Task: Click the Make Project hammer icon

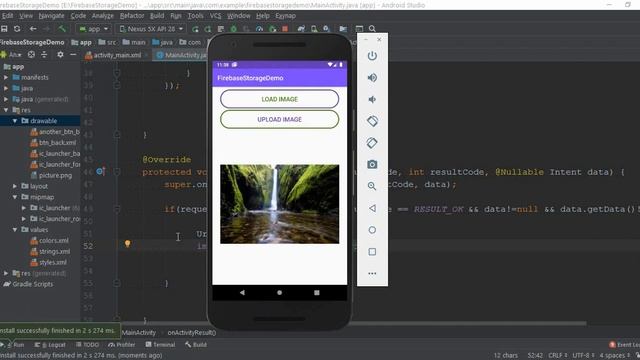Action: (62, 29)
